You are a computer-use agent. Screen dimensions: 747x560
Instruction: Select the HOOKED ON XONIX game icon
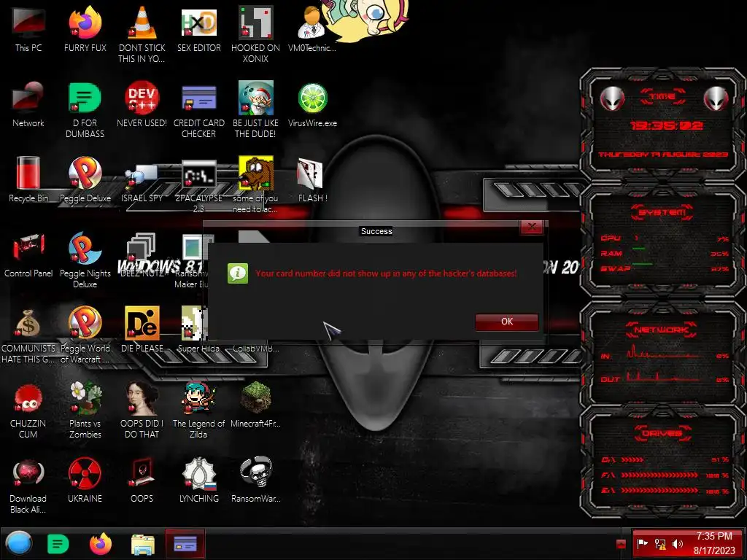tap(255, 34)
